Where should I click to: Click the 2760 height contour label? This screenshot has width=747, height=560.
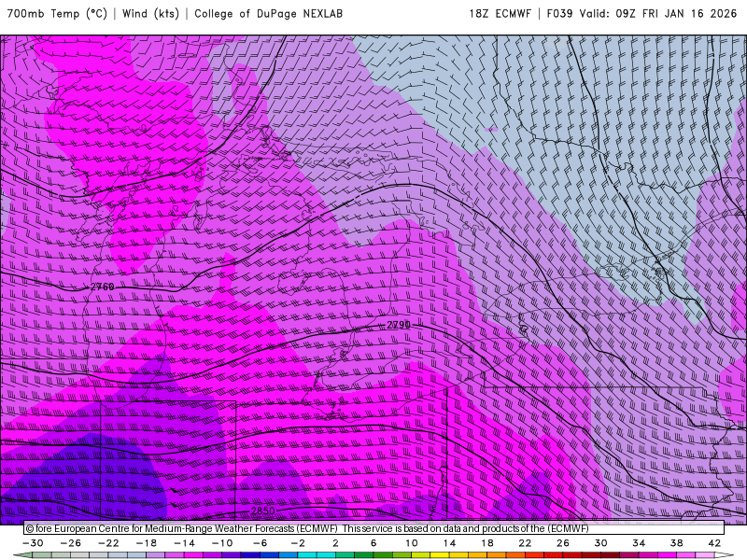click(102, 287)
